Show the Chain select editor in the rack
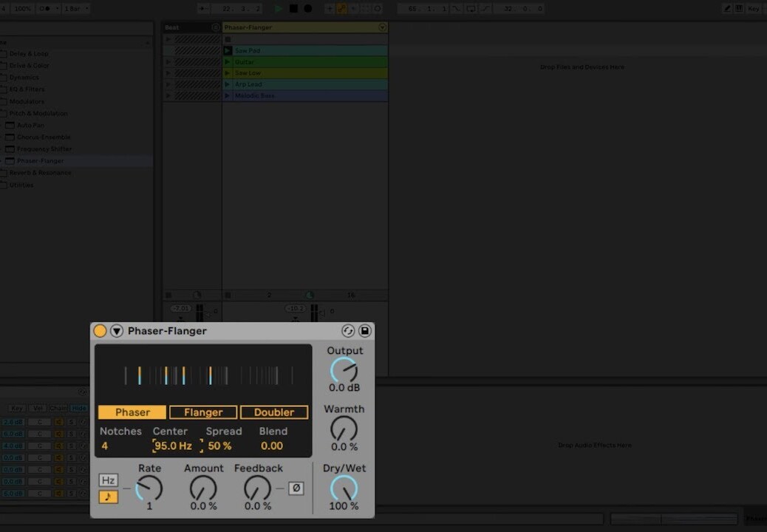 [58, 408]
